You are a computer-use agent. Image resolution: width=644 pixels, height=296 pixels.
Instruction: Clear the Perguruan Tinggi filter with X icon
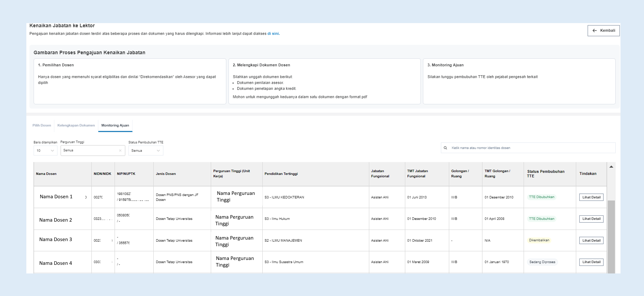120,150
